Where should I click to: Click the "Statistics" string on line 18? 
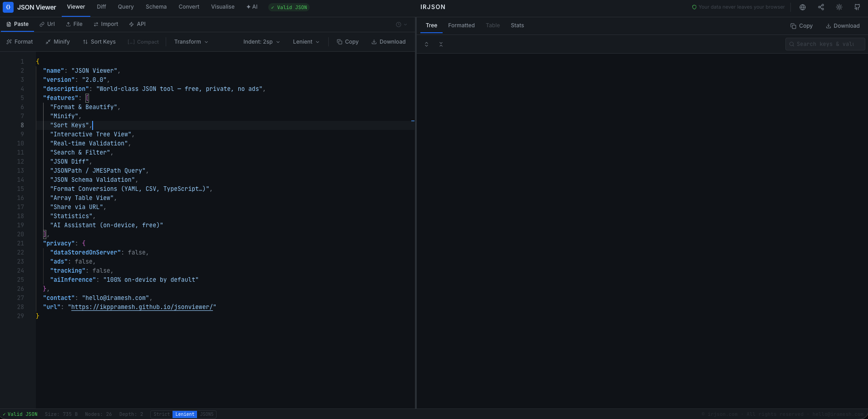tap(71, 216)
